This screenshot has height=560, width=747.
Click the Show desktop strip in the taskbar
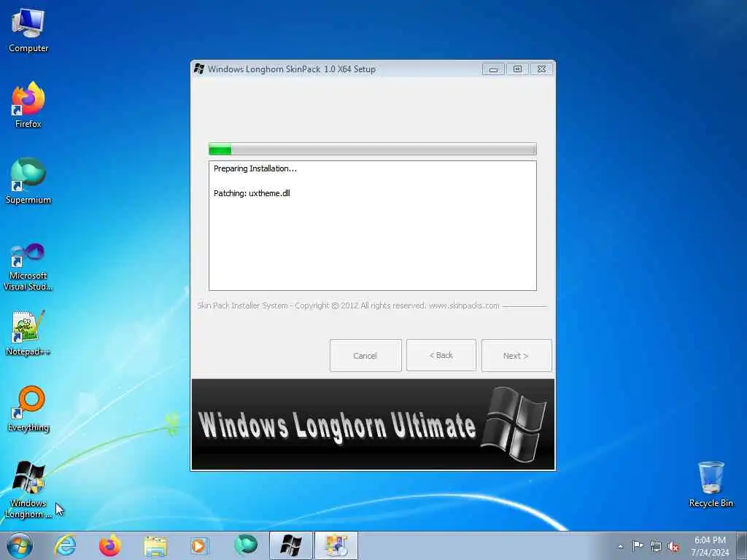coord(743,545)
